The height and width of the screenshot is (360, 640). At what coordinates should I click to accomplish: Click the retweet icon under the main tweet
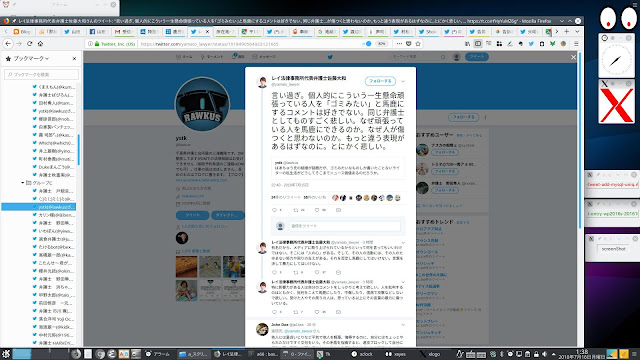[x=296, y=210]
